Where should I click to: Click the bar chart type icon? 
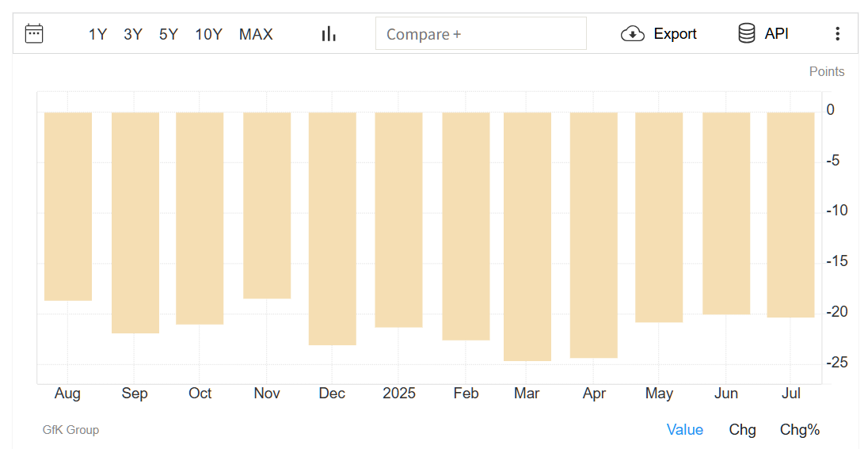[x=329, y=34]
